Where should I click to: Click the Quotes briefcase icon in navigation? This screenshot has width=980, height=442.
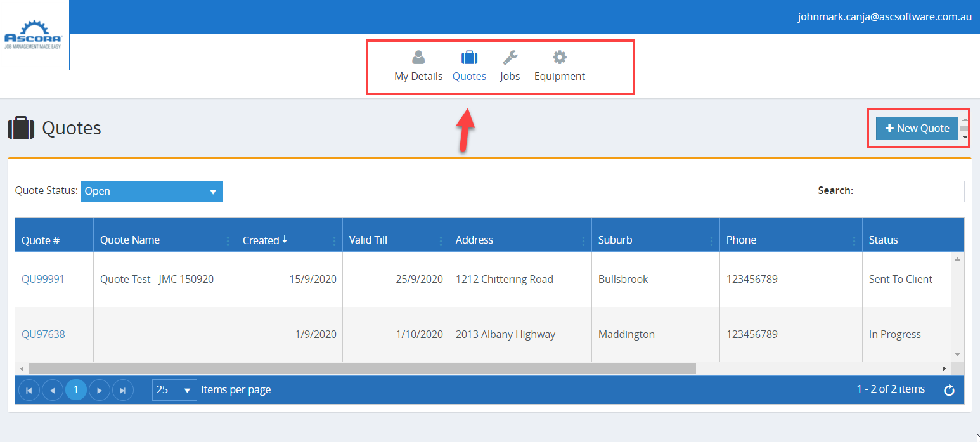469,58
